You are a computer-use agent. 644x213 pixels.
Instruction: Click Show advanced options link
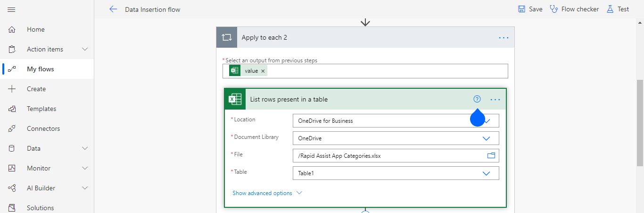267,193
